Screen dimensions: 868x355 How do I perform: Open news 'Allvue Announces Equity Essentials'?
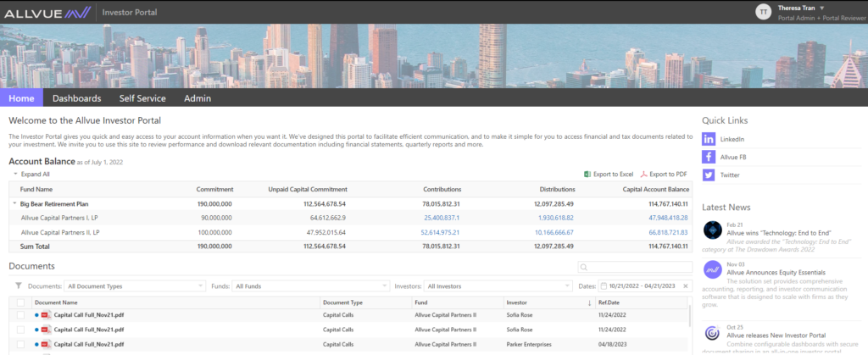(776, 273)
